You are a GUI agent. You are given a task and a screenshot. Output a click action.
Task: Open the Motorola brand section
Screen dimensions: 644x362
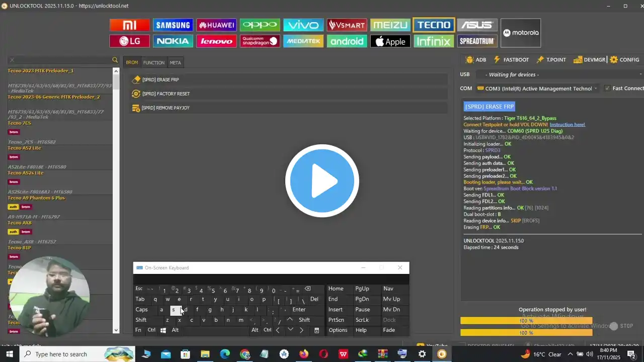click(521, 33)
